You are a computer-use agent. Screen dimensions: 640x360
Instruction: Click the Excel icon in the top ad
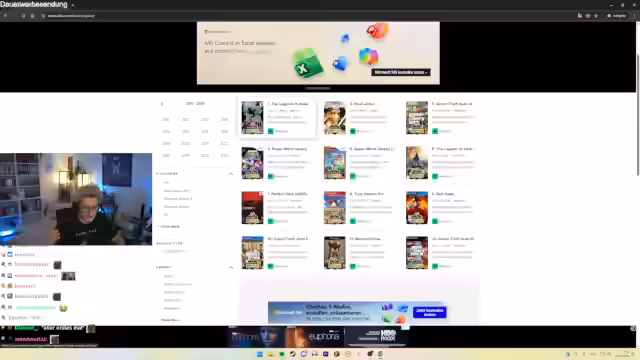(x=308, y=63)
